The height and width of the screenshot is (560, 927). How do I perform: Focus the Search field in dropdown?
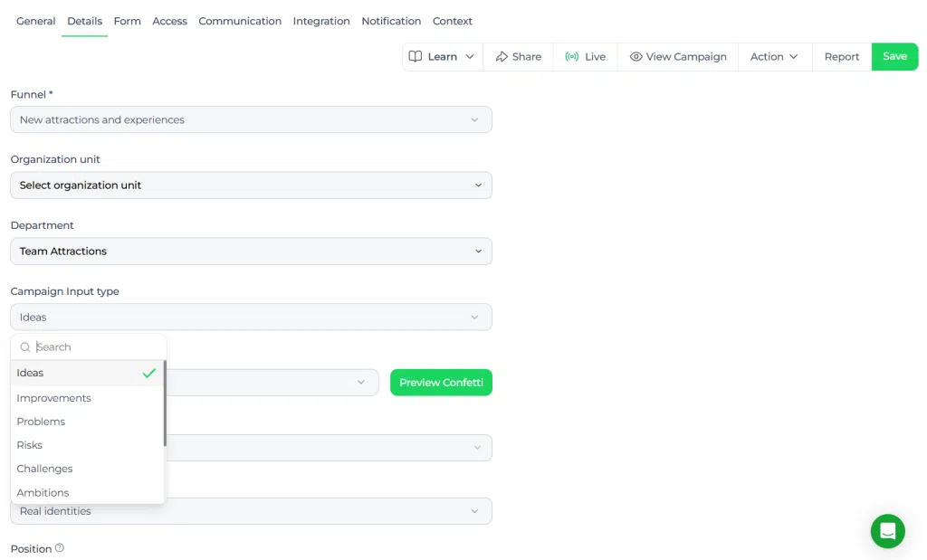[89, 347]
